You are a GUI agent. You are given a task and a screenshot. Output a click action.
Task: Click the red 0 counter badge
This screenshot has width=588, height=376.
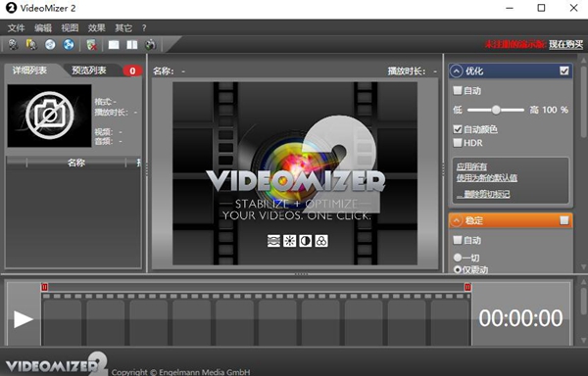132,70
